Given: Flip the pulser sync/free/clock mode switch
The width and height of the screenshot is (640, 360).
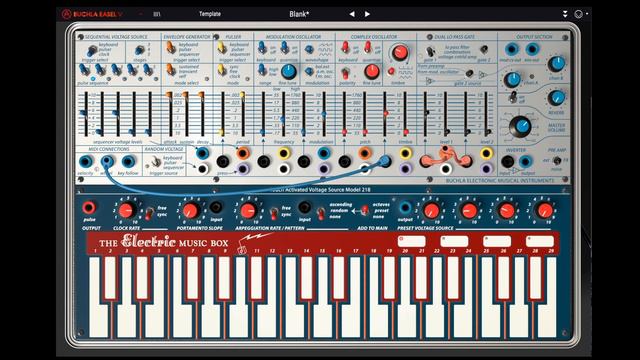Looking at the screenshot, I should tap(221, 70).
